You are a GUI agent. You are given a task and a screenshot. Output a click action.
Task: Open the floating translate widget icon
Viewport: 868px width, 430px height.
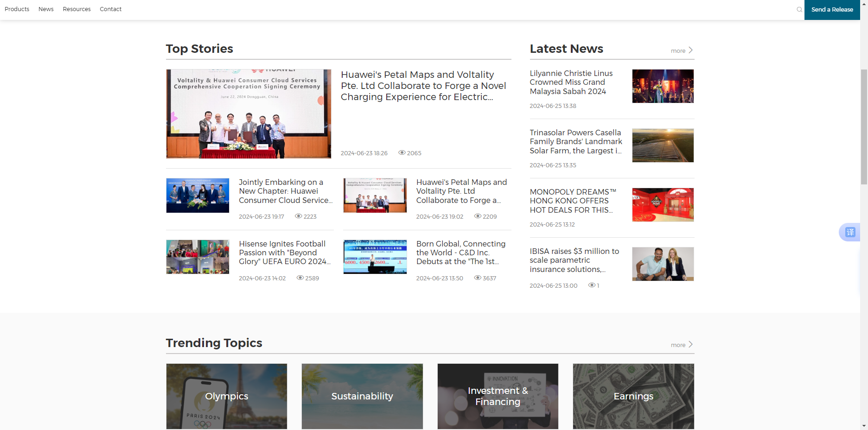coord(850,232)
